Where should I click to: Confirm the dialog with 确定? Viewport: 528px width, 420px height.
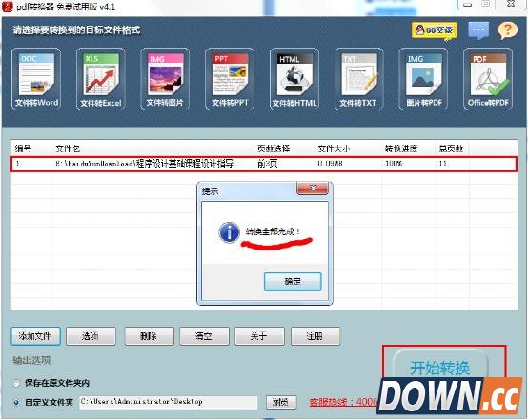click(293, 281)
